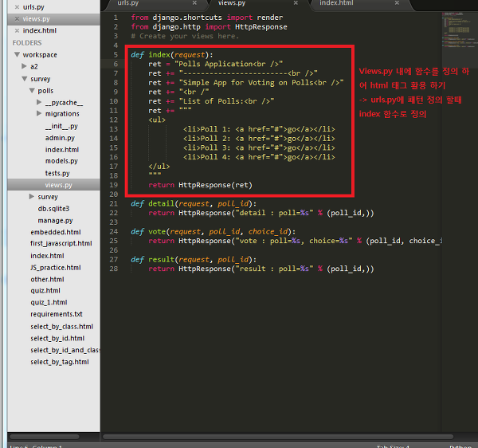The width and height of the screenshot is (478, 448).
Task: Expand the migrations folder
Action: point(39,113)
